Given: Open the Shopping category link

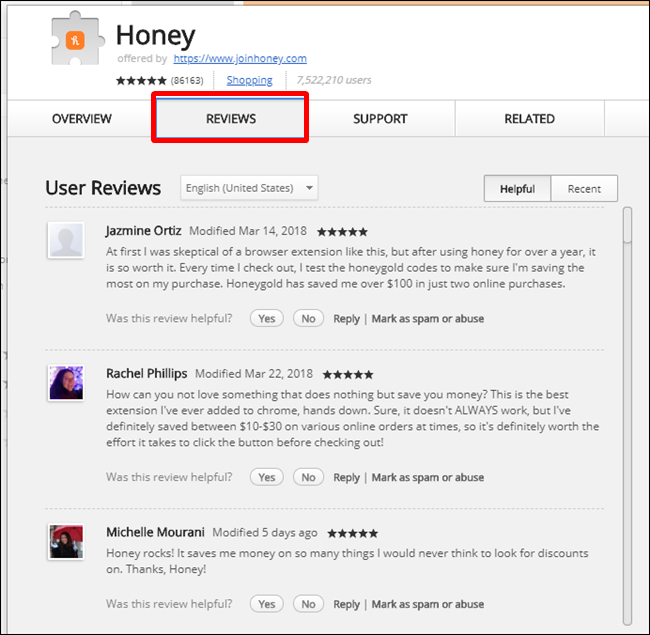Looking at the screenshot, I should click(x=250, y=80).
